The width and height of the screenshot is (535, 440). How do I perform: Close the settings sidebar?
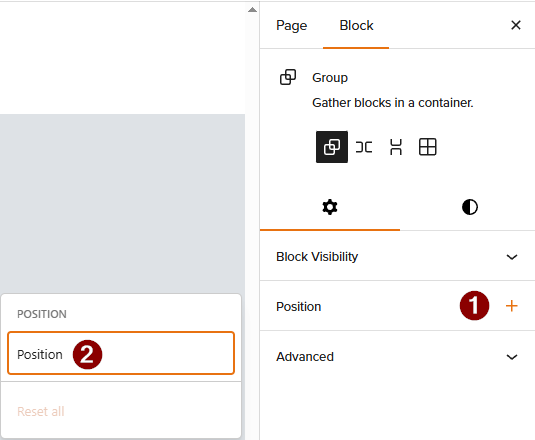pos(516,25)
